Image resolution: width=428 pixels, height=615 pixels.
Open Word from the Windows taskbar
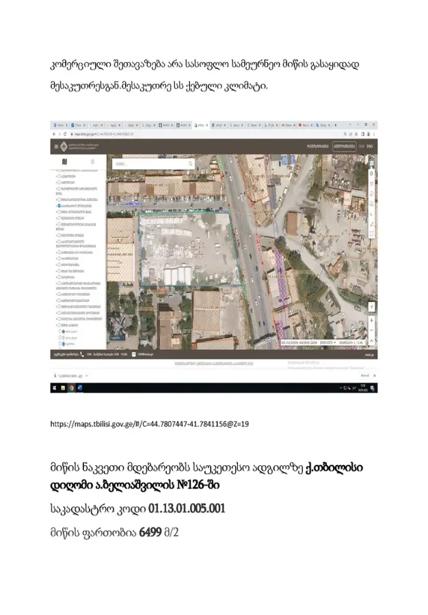point(80,388)
